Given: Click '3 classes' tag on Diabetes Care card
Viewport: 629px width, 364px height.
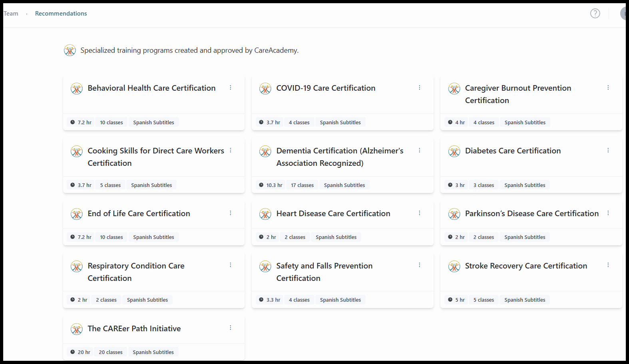Looking at the screenshot, I should (484, 185).
